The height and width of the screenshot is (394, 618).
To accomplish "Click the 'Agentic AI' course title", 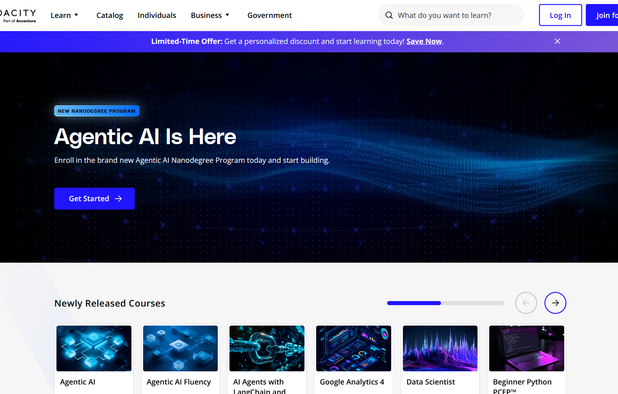I will pos(78,382).
